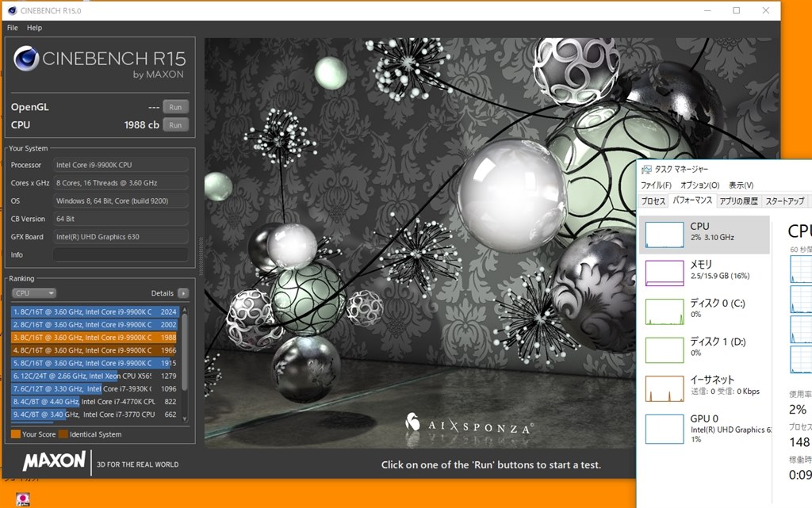Open the 表示(V) menu in Task Manager
The image size is (812, 508).
pyautogui.click(x=741, y=185)
